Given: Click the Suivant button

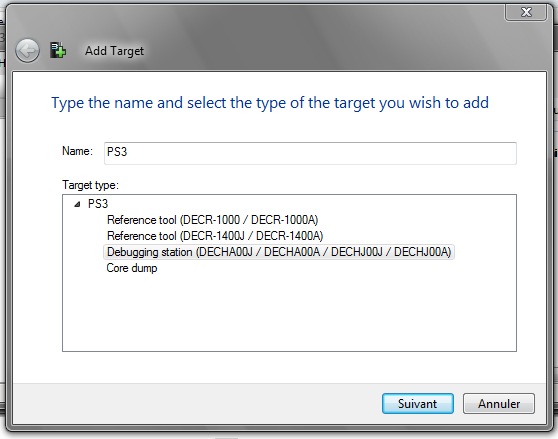Looking at the screenshot, I should (418, 403).
